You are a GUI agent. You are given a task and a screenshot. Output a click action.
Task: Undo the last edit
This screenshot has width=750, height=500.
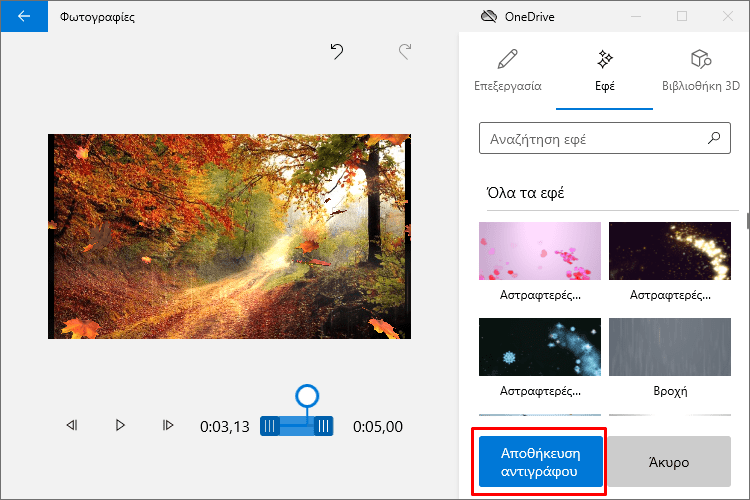337,51
